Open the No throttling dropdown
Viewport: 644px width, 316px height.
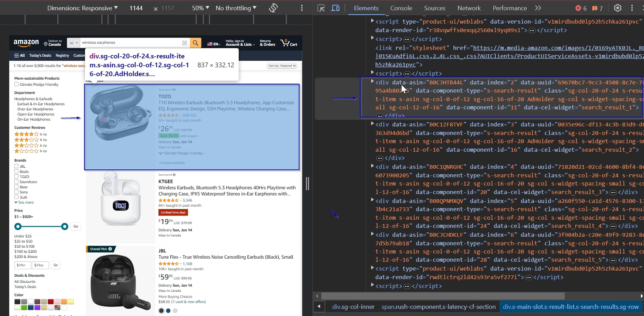pyautogui.click(x=236, y=8)
